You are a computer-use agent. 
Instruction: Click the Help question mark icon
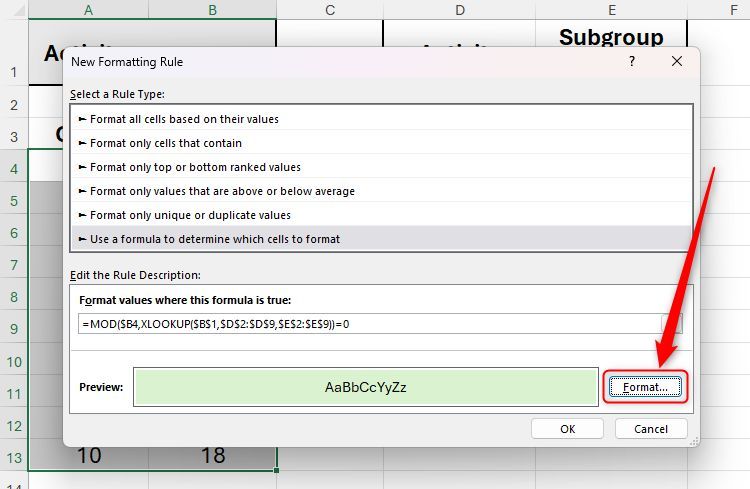631,62
